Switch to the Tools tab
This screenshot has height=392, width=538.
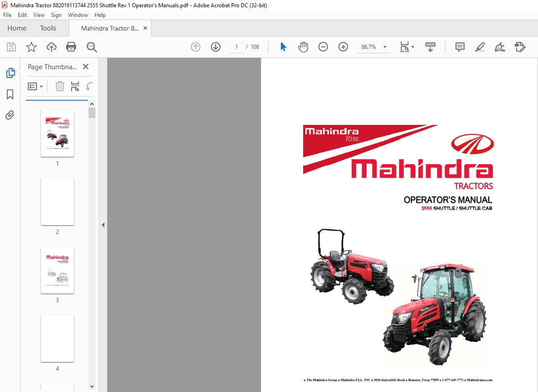pyautogui.click(x=48, y=28)
